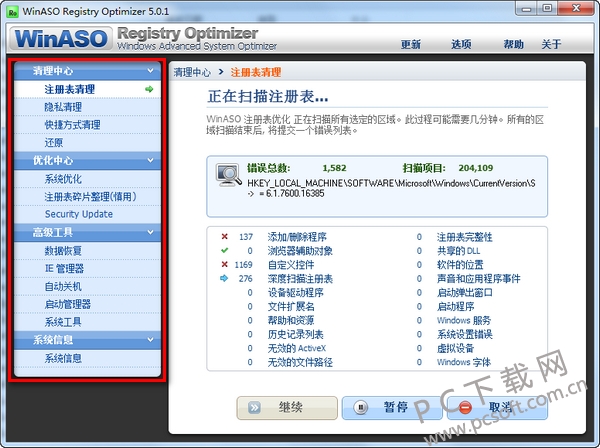Screen dimensions: 600x448
Task: Open the 更新 menu
Action: 411,44
